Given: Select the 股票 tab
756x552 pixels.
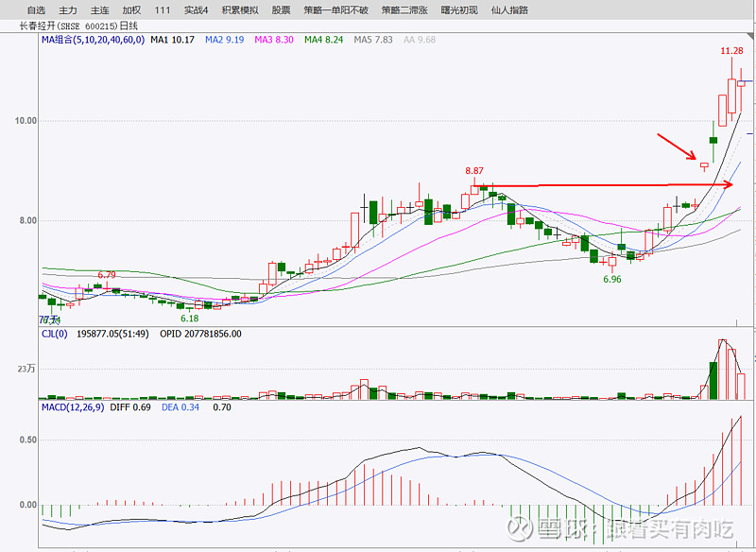Looking at the screenshot, I should (281, 10).
